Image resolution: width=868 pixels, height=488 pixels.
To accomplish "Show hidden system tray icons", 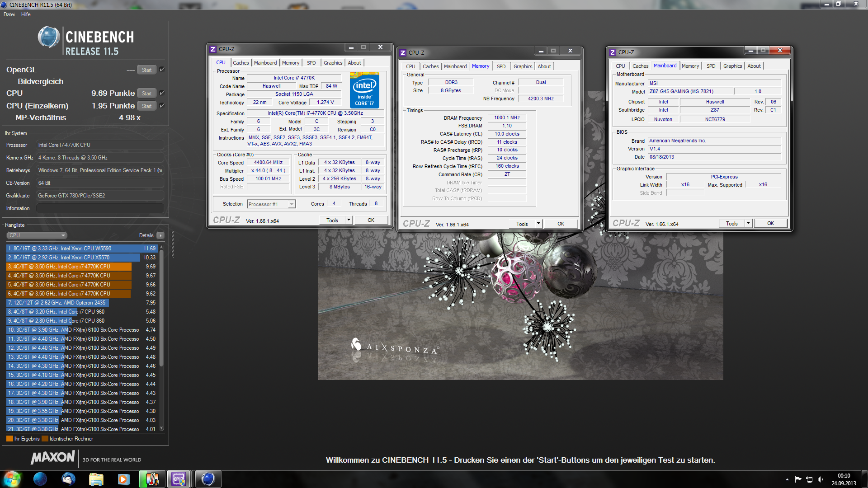I will tap(787, 479).
